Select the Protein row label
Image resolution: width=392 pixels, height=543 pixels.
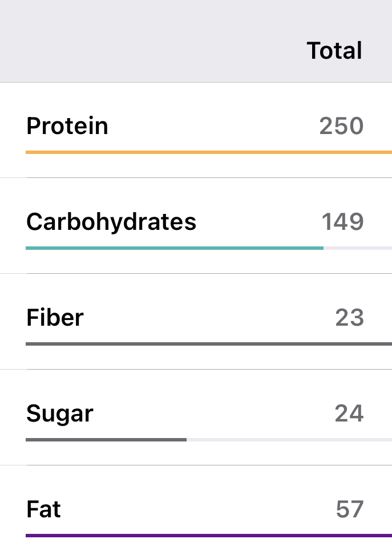tap(67, 126)
